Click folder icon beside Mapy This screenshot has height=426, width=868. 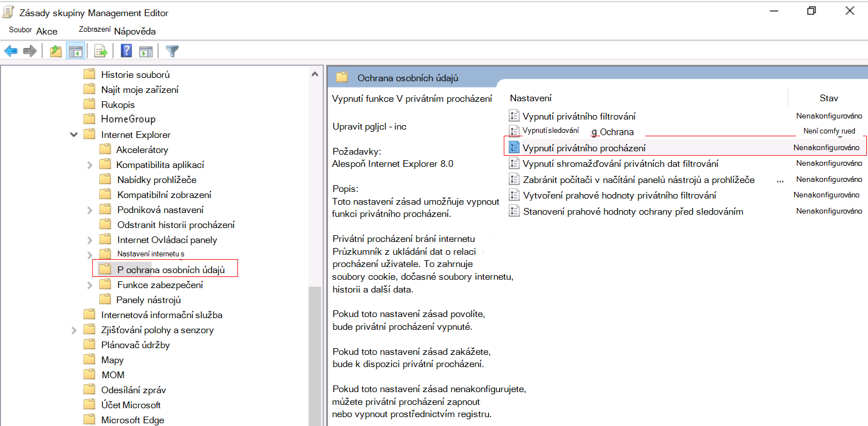(x=90, y=360)
